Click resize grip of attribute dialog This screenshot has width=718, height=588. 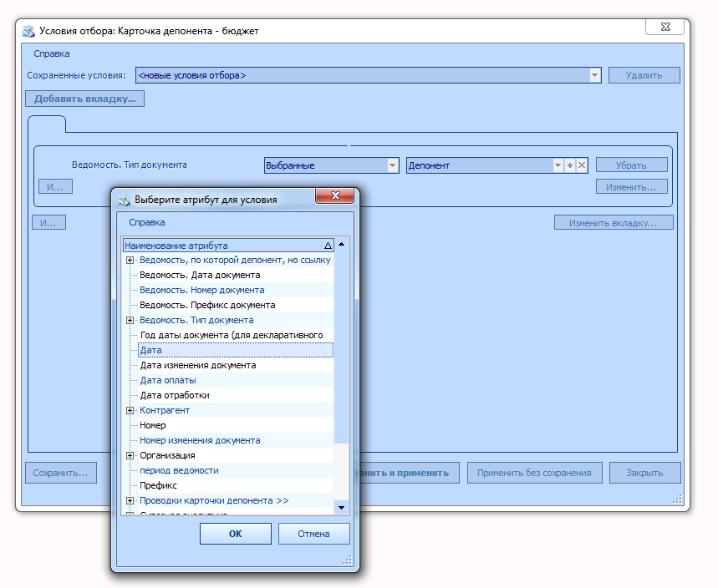point(348,560)
